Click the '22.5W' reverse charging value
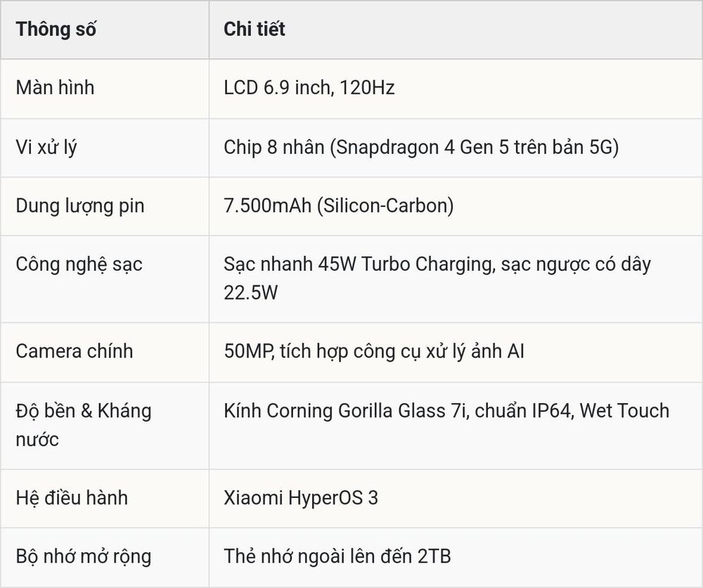Image resolution: width=703 pixels, height=588 pixels. (251, 293)
